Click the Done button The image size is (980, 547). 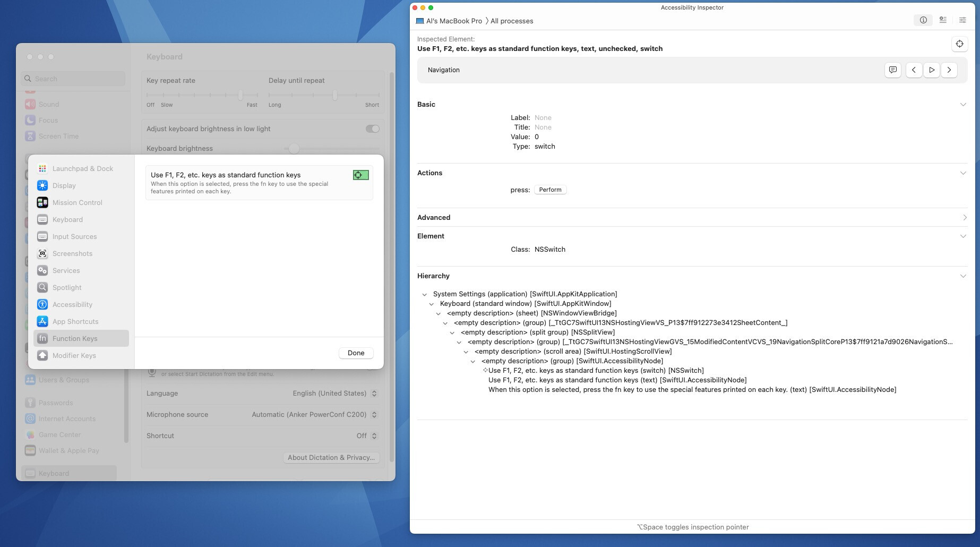click(355, 353)
